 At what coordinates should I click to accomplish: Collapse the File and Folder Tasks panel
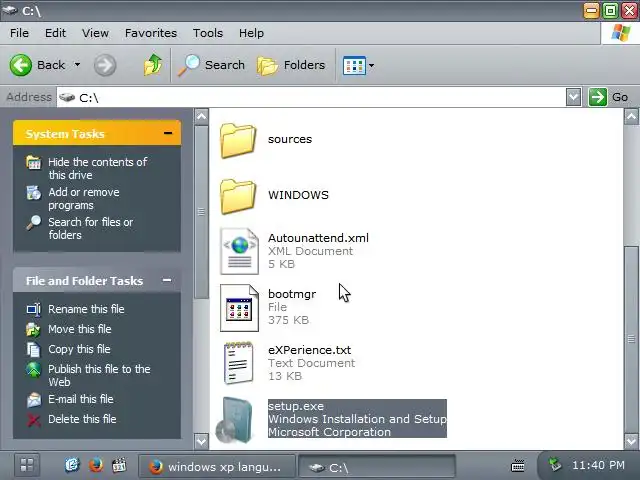coord(167,280)
